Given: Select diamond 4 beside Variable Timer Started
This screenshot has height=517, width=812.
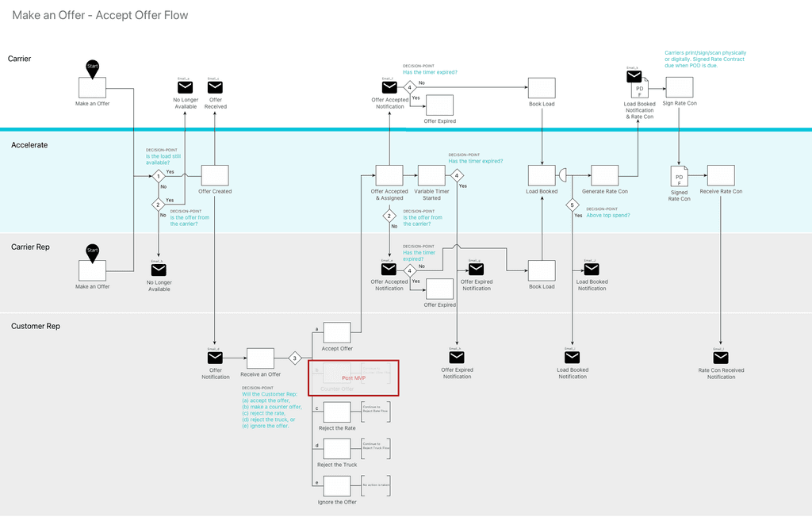Looking at the screenshot, I should pyautogui.click(x=457, y=176).
